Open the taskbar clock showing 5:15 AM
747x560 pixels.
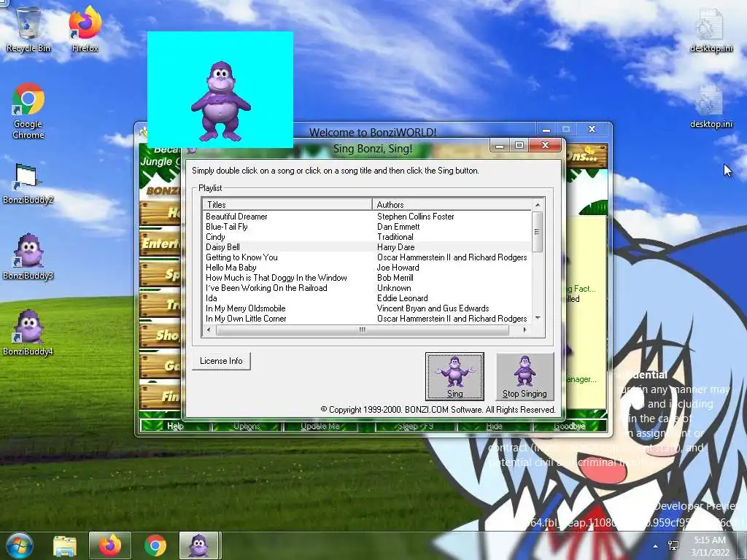click(x=710, y=546)
